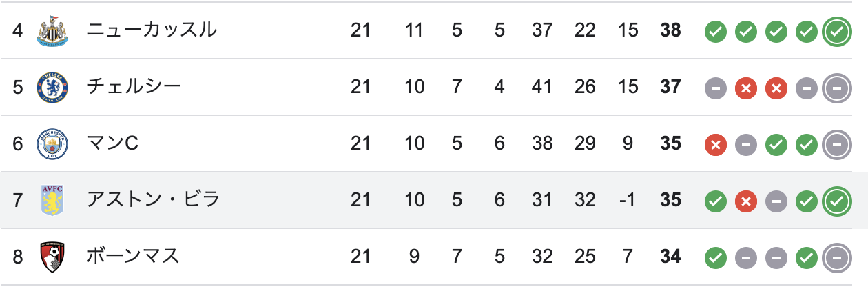
Task: Click the Chelsea club crest
Action: pos(53,87)
